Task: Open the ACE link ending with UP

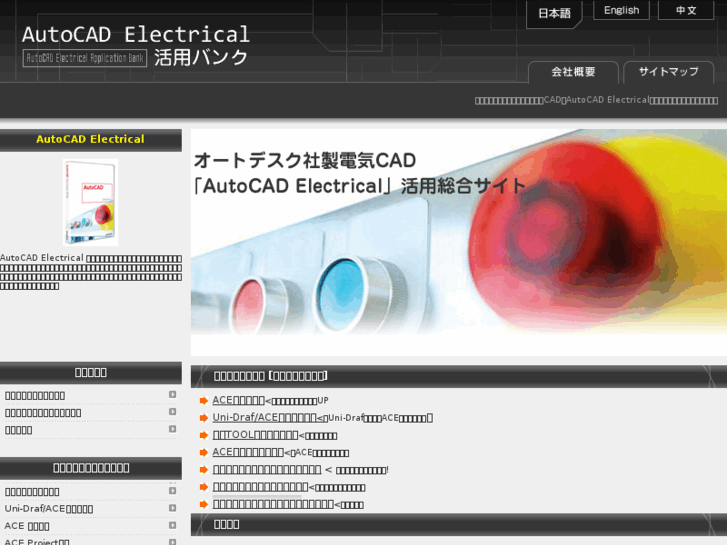Action: point(238,400)
